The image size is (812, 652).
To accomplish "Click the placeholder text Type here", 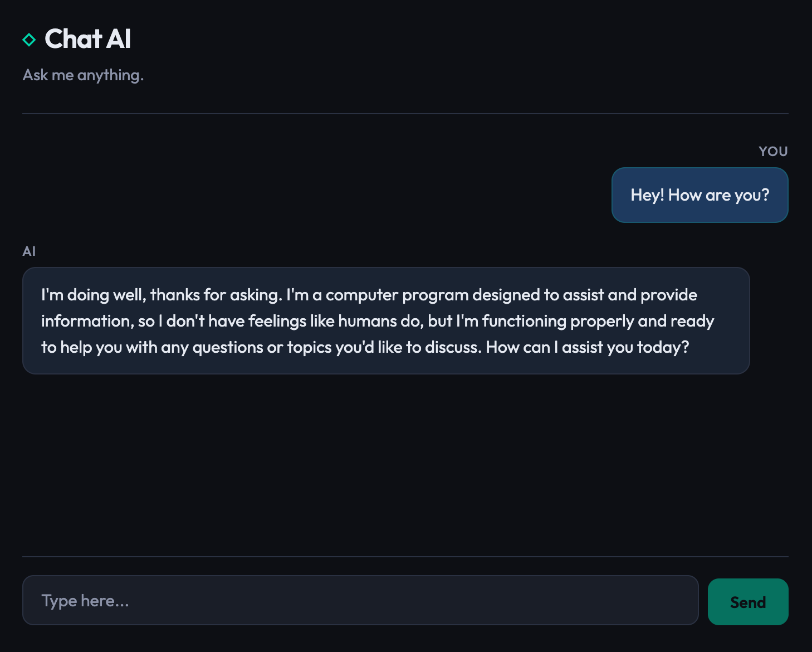I will (85, 600).
